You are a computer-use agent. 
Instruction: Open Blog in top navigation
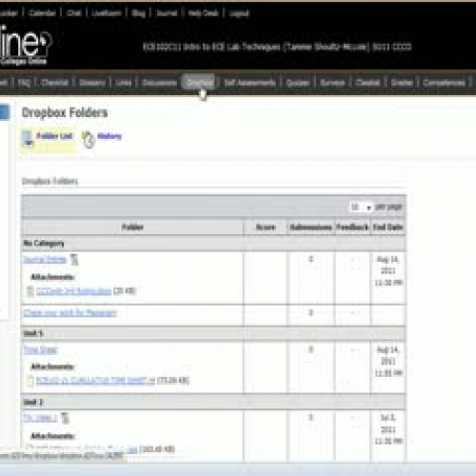pyautogui.click(x=138, y=13)
